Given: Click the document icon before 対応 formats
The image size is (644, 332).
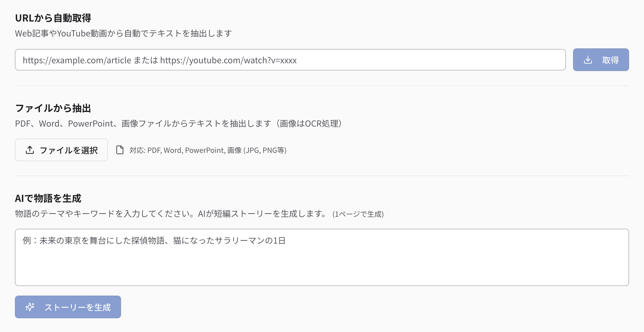Looking at the screenshot, I should tap(120, 150).
